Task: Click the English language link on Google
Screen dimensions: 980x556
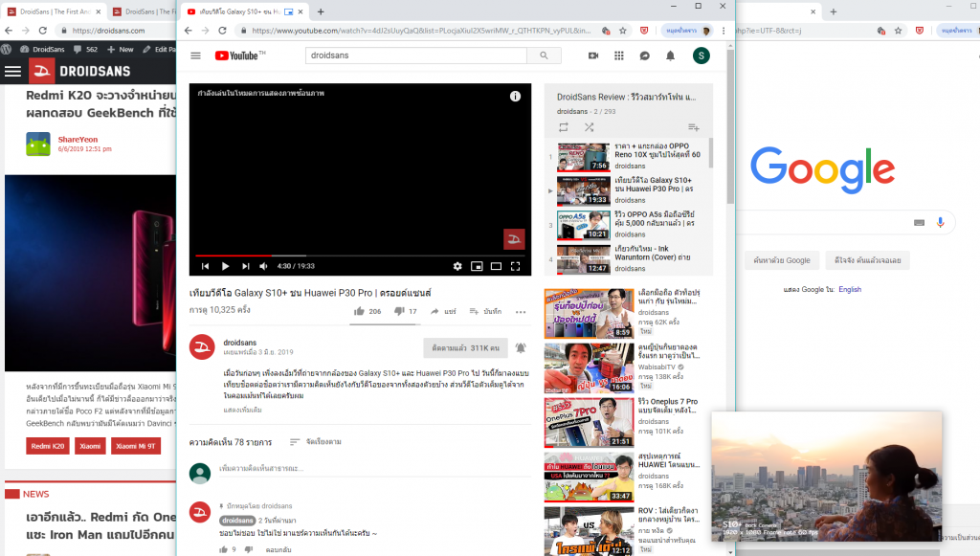Action: (850, 289)
